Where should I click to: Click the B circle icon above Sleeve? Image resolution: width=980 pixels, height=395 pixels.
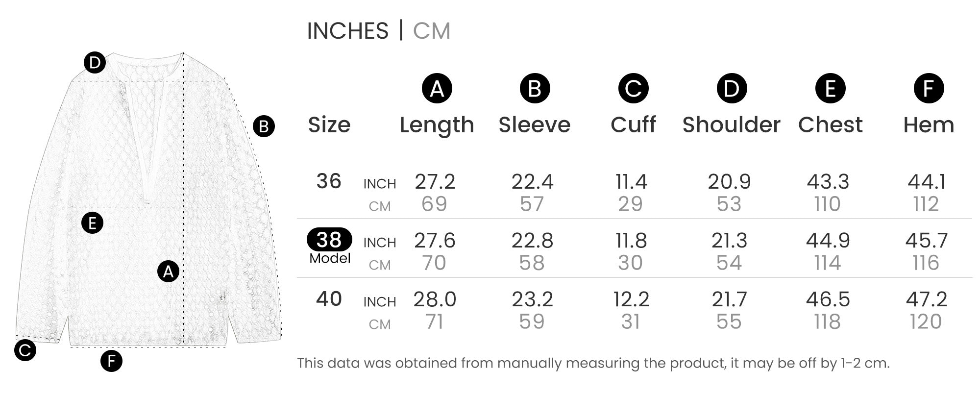[x=535, y=89]
